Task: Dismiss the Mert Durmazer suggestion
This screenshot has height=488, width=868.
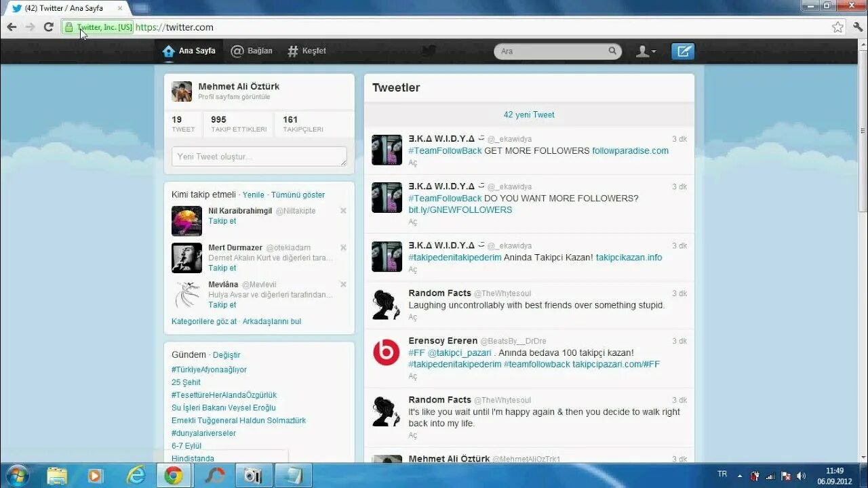Action: (x=343, y=247)
